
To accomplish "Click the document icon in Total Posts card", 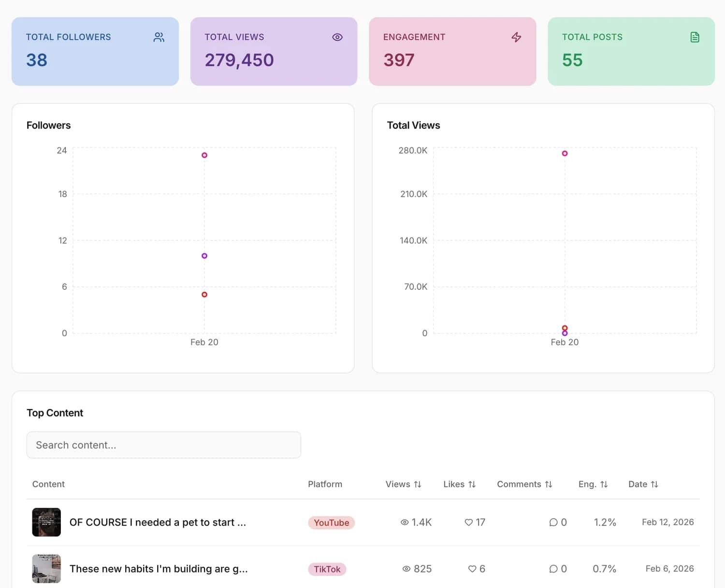I will [695, 37].
